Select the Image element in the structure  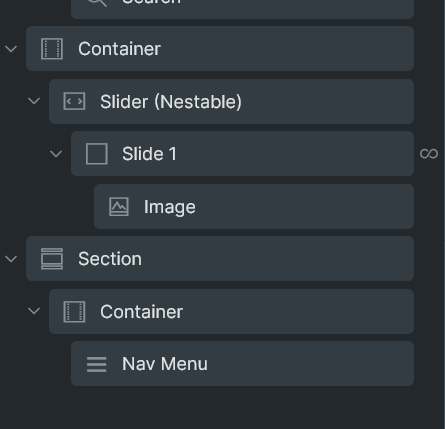click(254, 206)
